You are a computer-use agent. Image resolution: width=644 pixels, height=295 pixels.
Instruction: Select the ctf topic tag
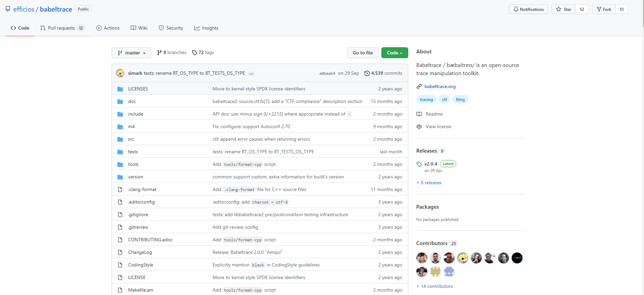(x=444, y=100)
